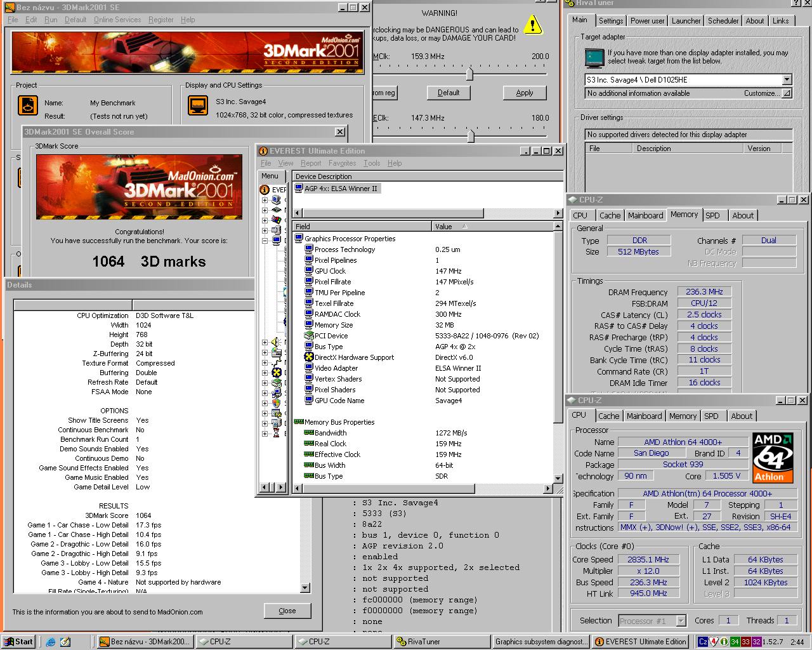Click the Apply clock button
The image size is (812, 650).
525,93
